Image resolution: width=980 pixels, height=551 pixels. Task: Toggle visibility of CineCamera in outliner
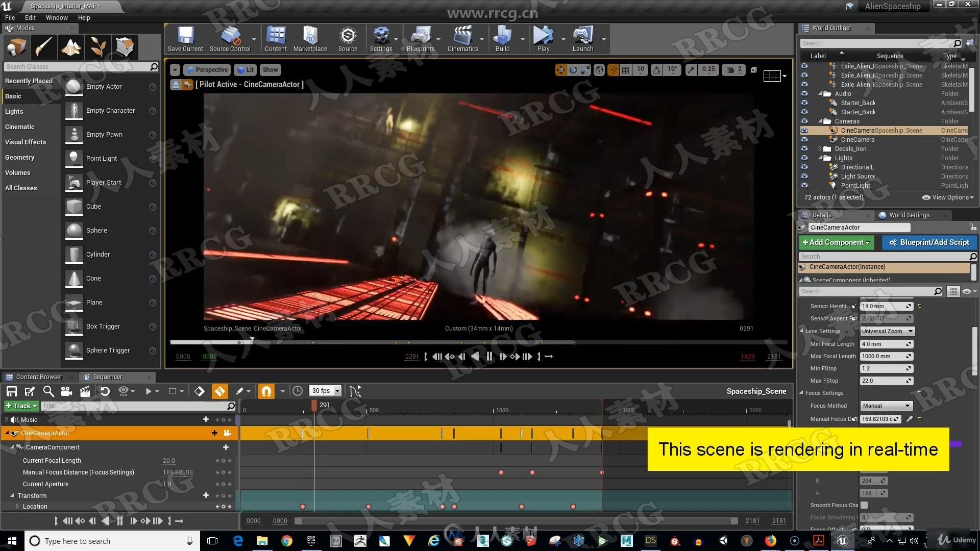tap(804, 139)
